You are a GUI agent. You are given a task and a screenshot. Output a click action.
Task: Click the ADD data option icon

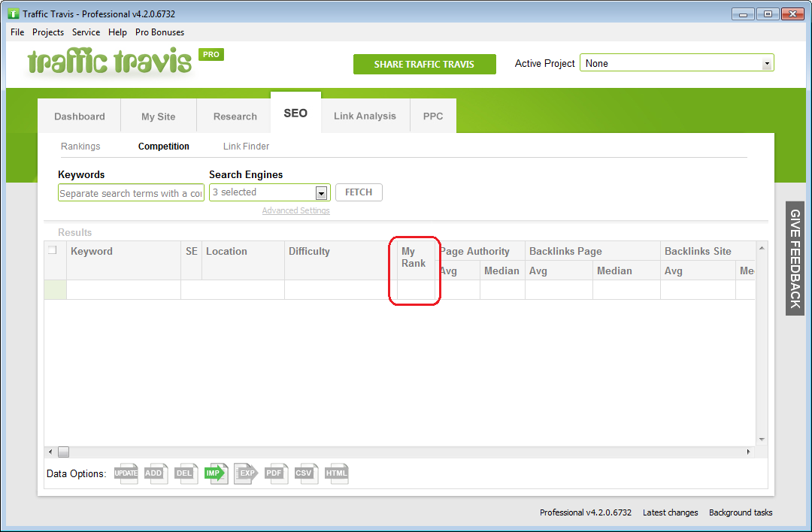(x=156, y=473)
